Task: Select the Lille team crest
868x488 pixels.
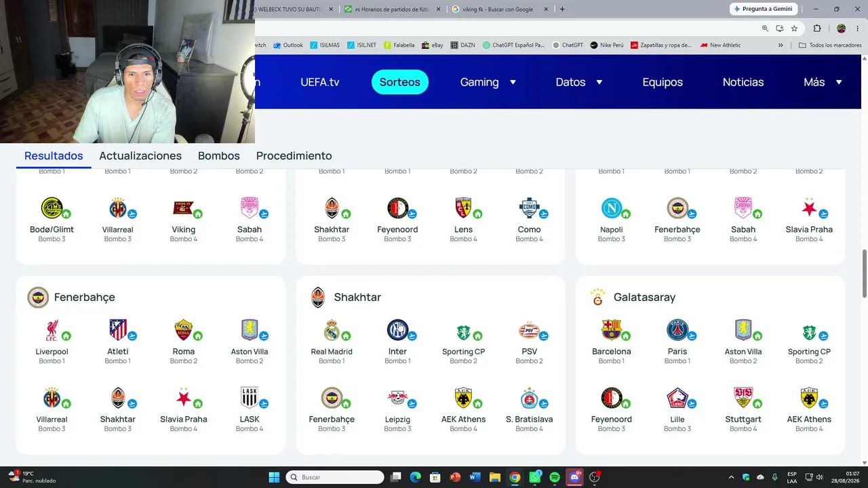Action: pos(677,398)
